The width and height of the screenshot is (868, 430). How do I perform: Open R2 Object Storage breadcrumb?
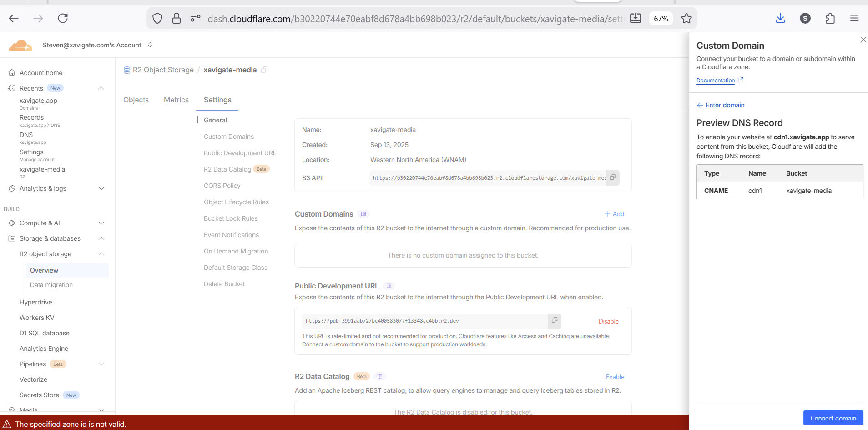point(159,70)
